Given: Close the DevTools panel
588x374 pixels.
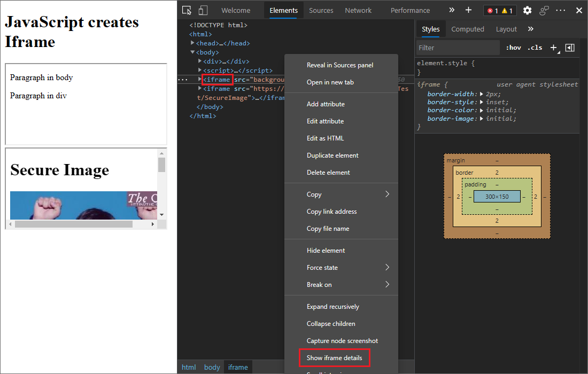Looking at the screenshot, I should tap(579, 11).
